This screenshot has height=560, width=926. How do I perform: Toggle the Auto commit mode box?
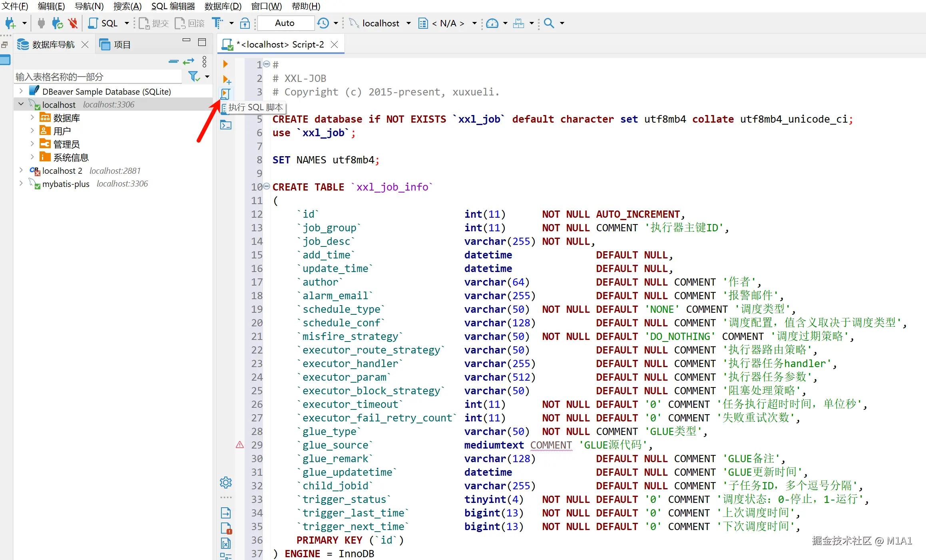285,23
